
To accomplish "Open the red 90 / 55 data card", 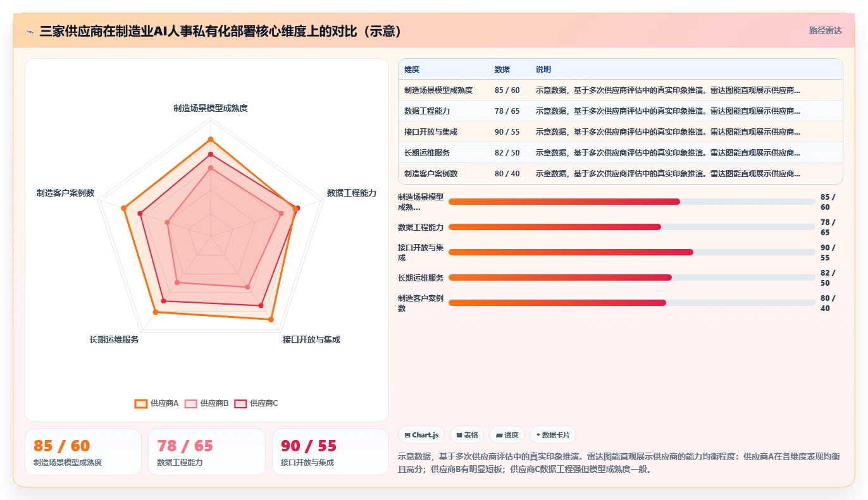I will 330,452.
